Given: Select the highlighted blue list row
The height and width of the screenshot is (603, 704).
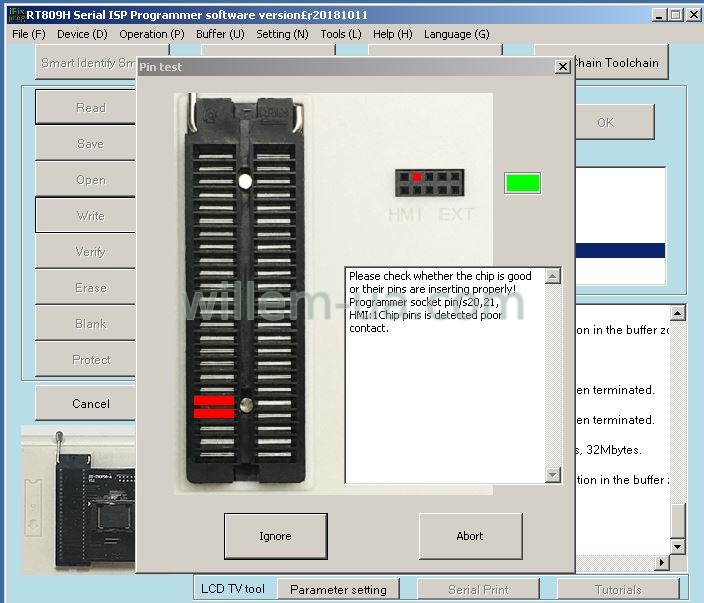Looking at the screenshot, I should [620, 251].
